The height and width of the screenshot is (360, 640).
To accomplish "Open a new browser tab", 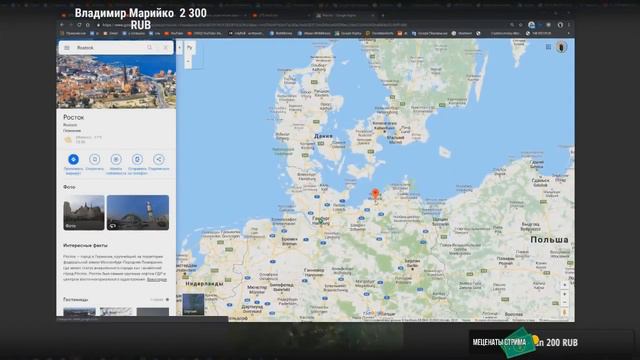I will pyautogui.click(x=383, y=15).
